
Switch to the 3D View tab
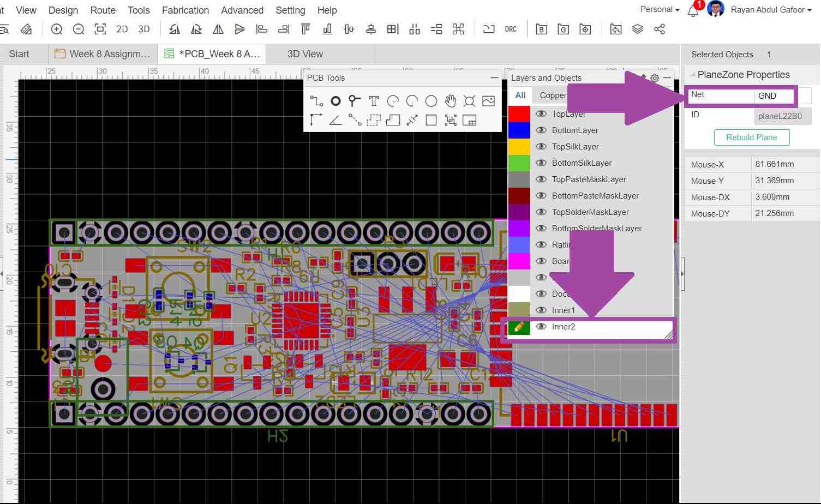305,54
